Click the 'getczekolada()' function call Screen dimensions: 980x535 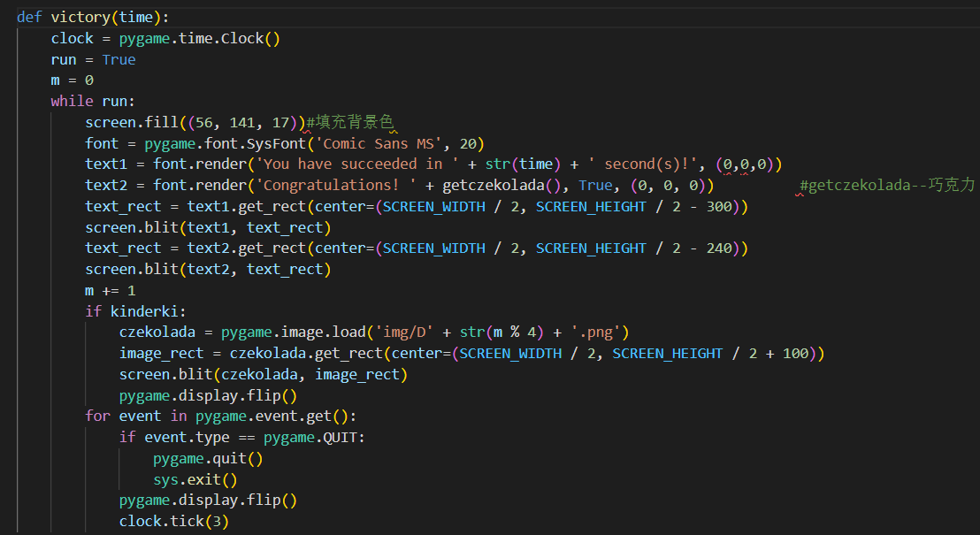(501, 185)
